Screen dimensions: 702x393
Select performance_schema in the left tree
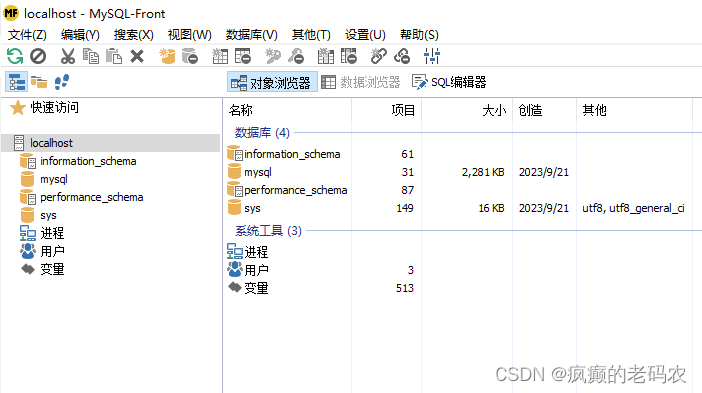92,197
